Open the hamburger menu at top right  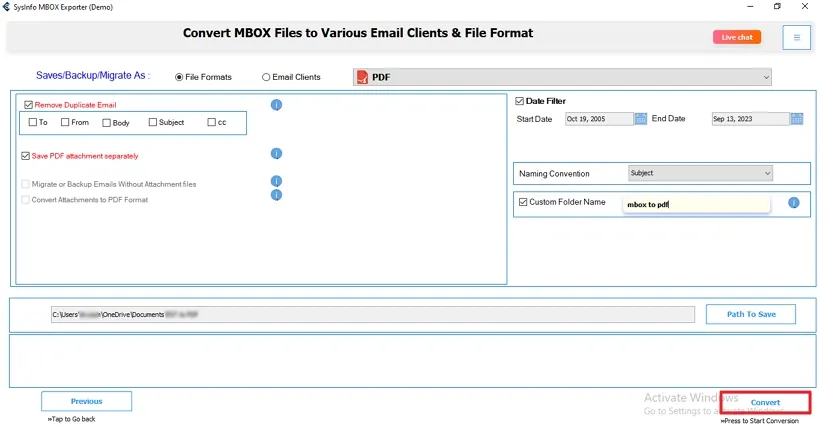pos(797,38)
